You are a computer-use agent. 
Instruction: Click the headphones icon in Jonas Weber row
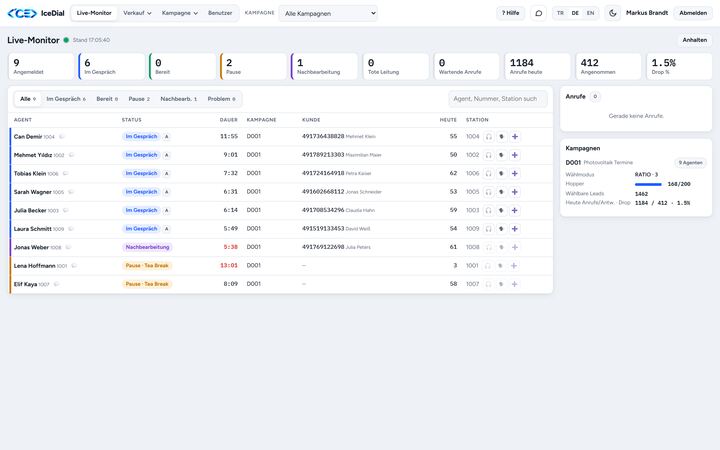point(489,247)
